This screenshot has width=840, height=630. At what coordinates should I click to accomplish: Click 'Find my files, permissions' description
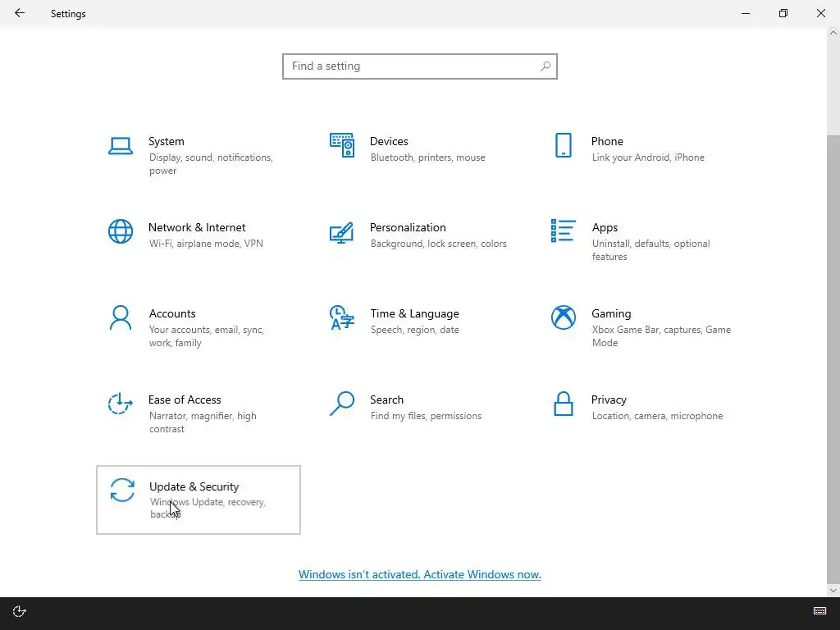pyautogui.click(x=426, y=416)
